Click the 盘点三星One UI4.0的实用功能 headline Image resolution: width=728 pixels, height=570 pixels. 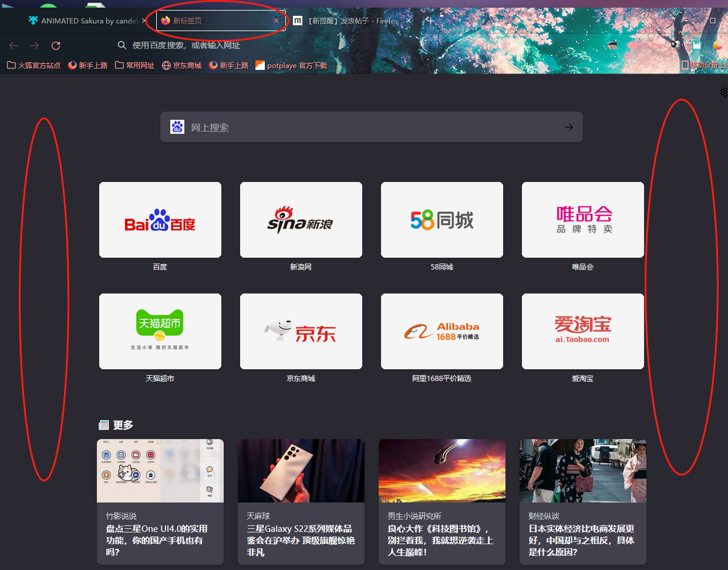pyautogui.click(x=157, y=540)
